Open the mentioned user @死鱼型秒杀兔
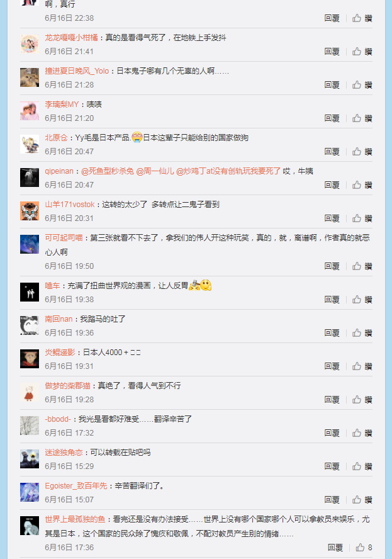The image size is (392, 559). (108, 171)
